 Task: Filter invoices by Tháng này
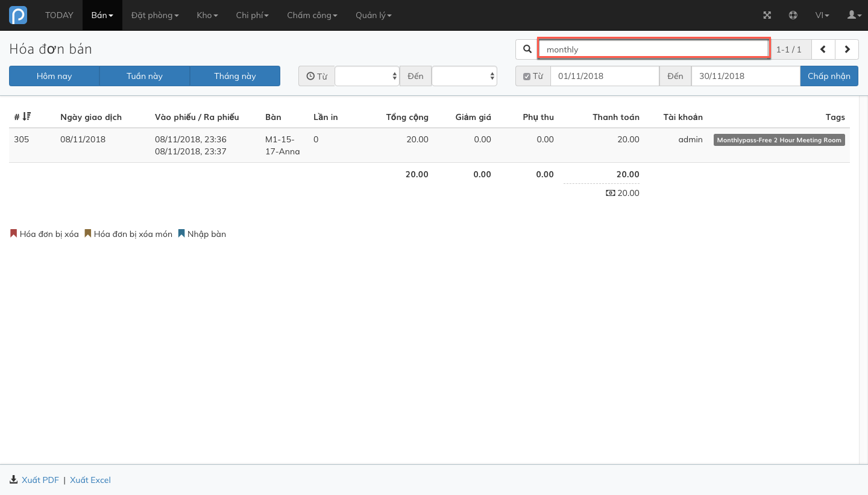click(x=235, y=76)
